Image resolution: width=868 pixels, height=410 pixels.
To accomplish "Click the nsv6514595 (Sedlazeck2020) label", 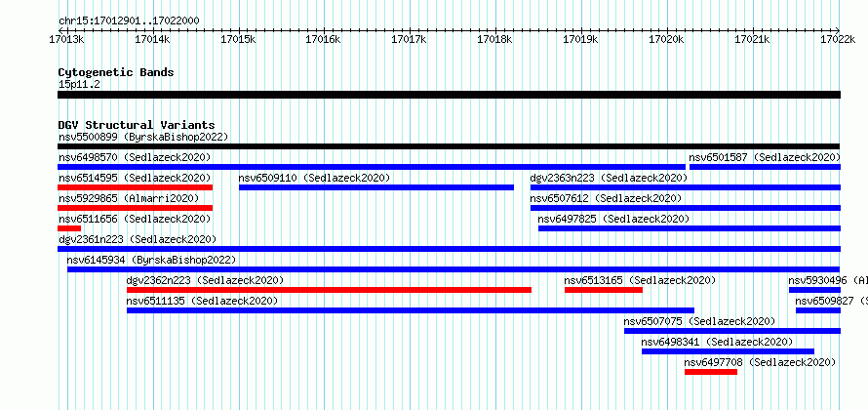I will 135,178.
